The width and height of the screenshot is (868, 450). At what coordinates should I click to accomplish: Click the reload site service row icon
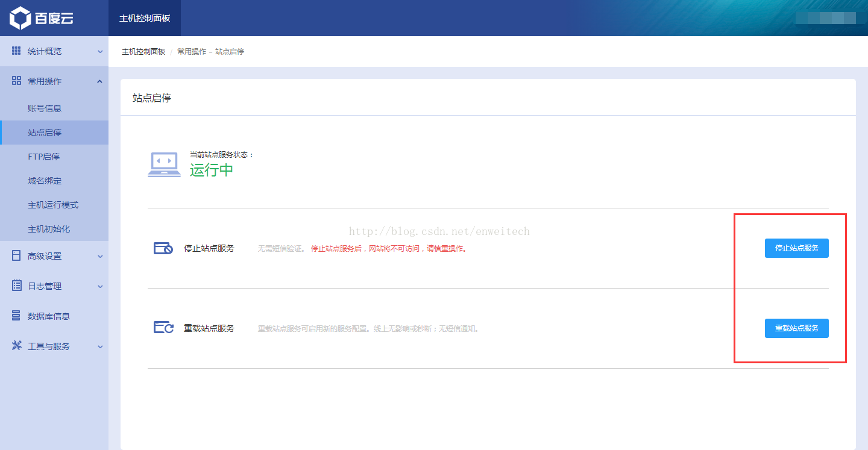pyautogui.click(x=163, y=328)
